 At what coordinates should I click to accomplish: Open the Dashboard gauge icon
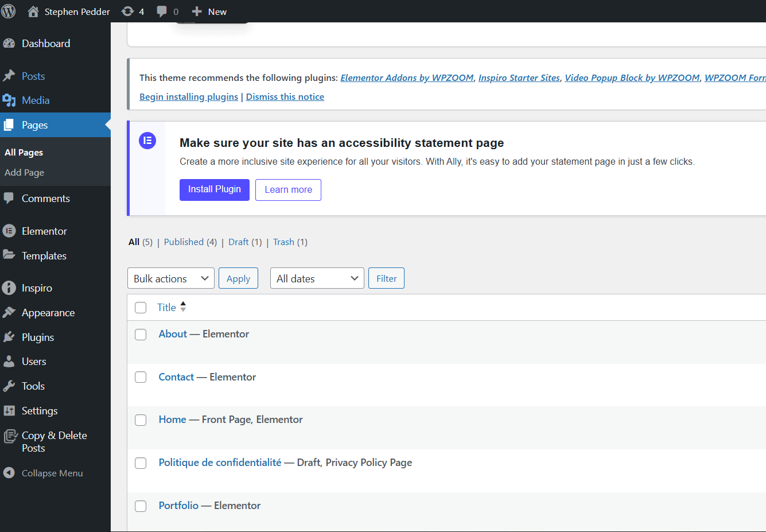9,44
